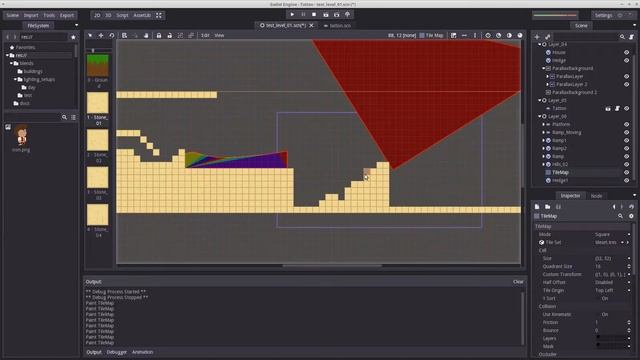Viewport: 640px width, 360px height.
Task: Click the tilemap rotate-270 icon
Action: [520, 36]
